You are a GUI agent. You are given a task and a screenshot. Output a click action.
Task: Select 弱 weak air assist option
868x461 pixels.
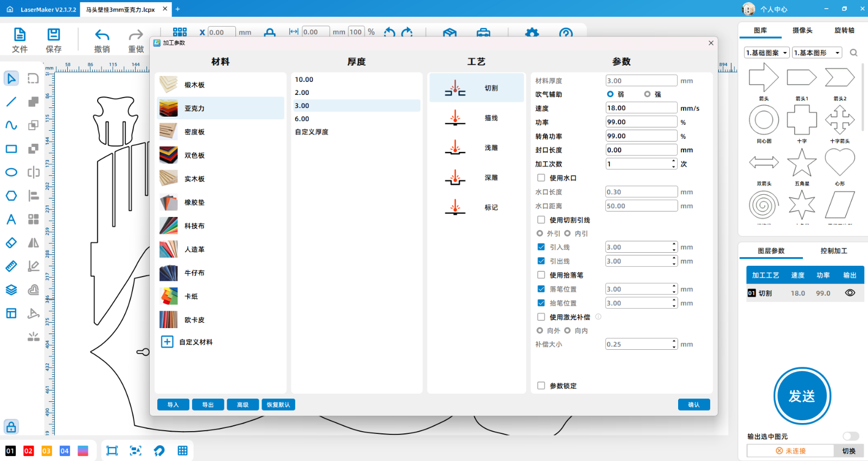pos(610,94)
